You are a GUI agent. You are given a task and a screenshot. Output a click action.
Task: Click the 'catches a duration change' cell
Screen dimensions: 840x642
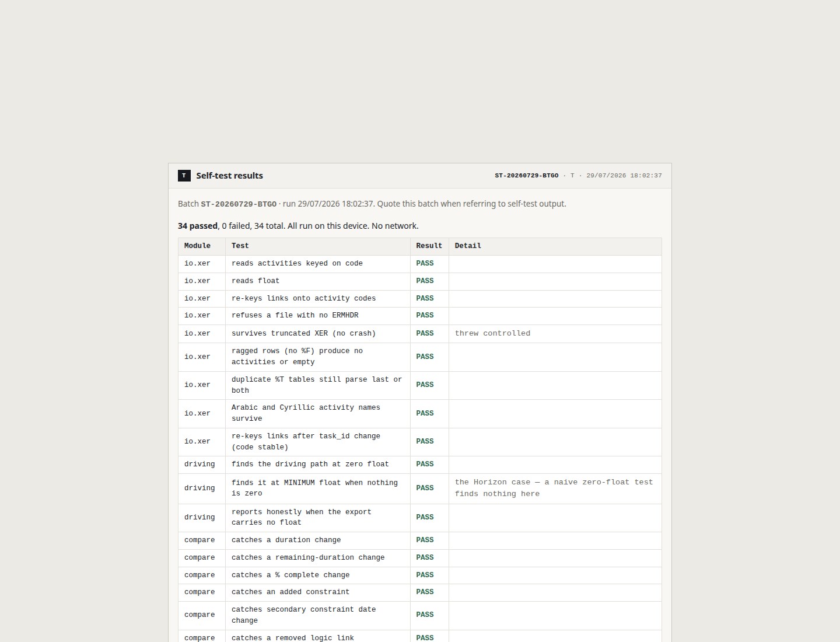coord(318,540)
